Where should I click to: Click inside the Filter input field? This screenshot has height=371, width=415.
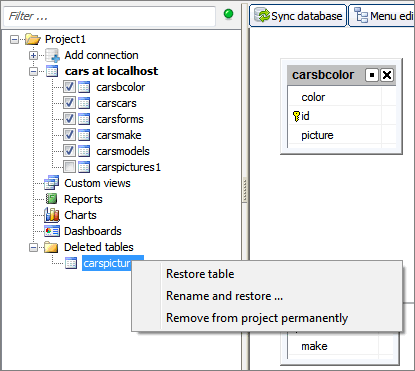[x=109, y=16]
